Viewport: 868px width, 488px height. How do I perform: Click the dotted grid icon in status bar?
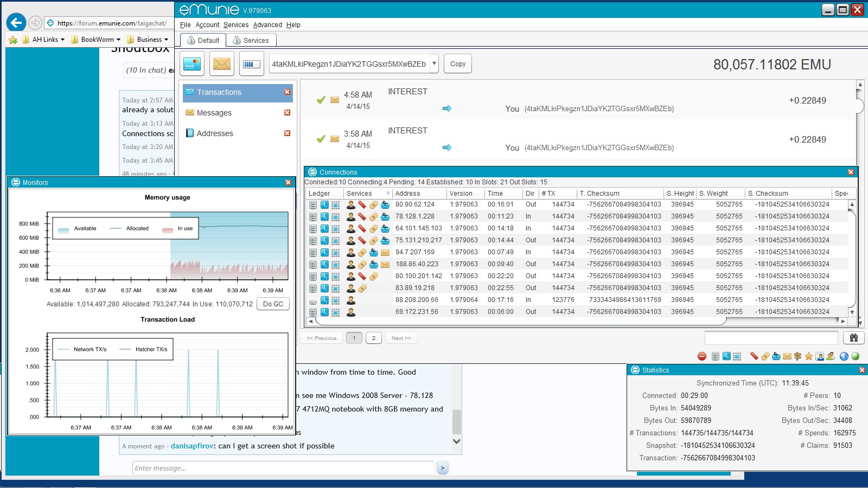tap(737, 356)
